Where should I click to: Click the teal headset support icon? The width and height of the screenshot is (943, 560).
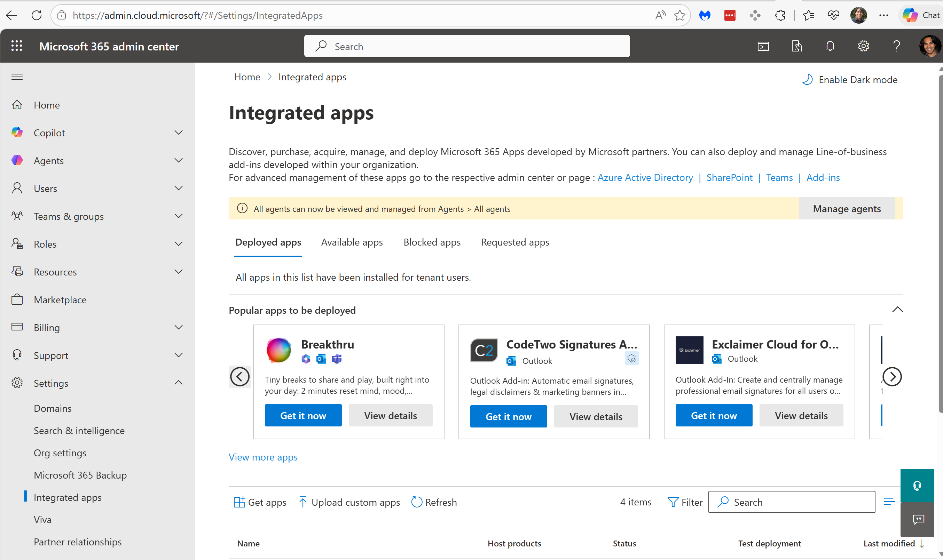tap(917, 485)
